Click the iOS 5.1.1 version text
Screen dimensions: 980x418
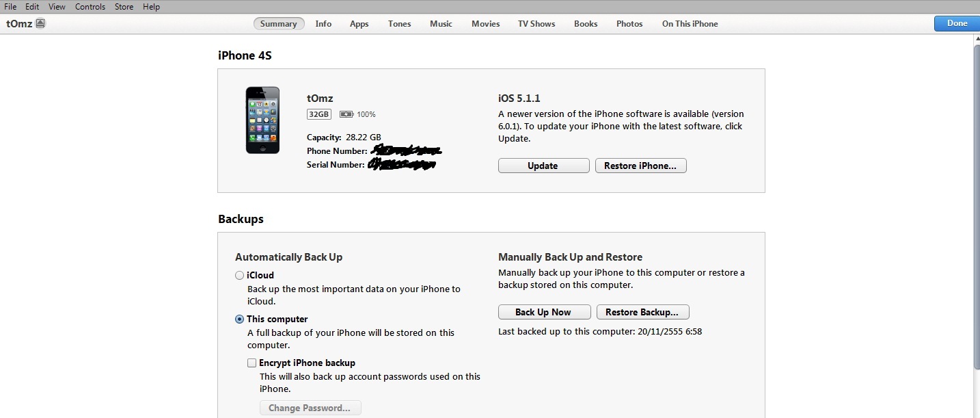coord(519,99)
